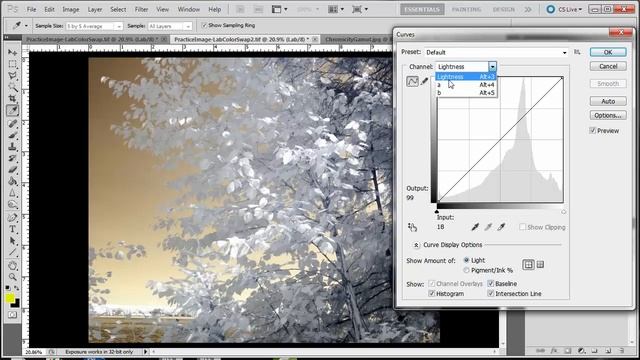The width and height of the screenshot is (640, 360).
Task: Open the Preset dropdown
Action: 496,52
